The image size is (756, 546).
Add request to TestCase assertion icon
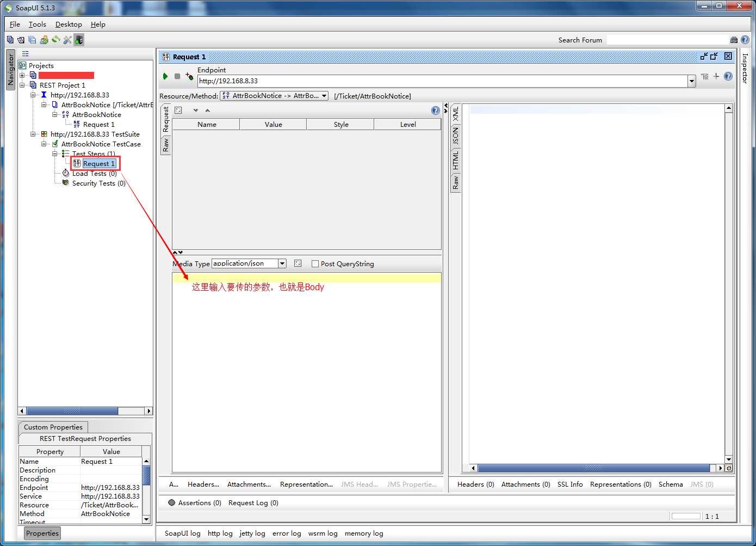(x=189, y=76)
